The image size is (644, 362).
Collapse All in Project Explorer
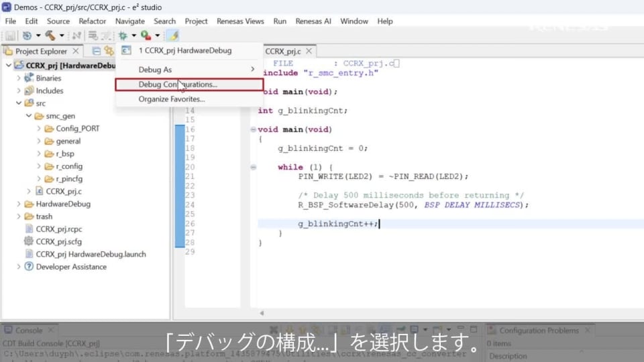(x=96, y=51)
